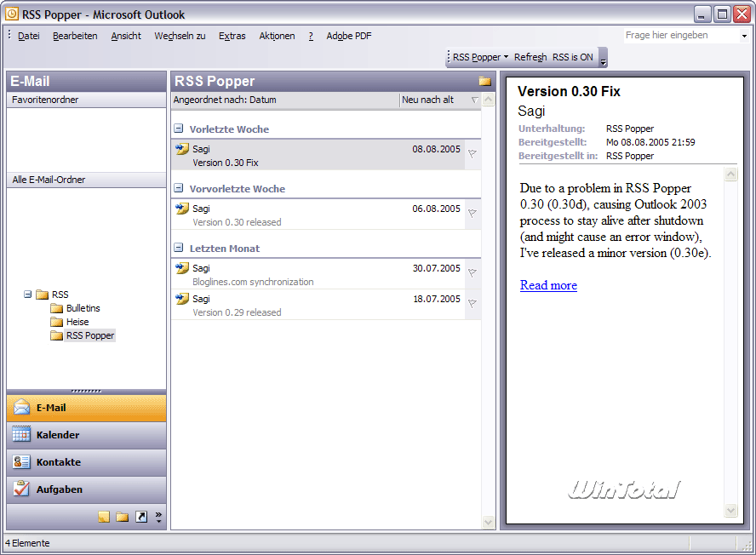The image size is (756, 555).
Task: Flag the Version 0.29 released message
Action: point(472,303)
